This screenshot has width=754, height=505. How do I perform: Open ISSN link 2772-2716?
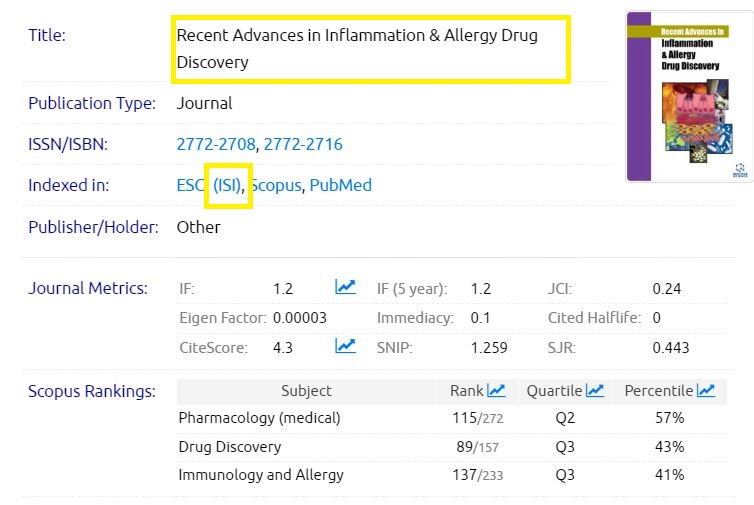[x=303, y=144]
